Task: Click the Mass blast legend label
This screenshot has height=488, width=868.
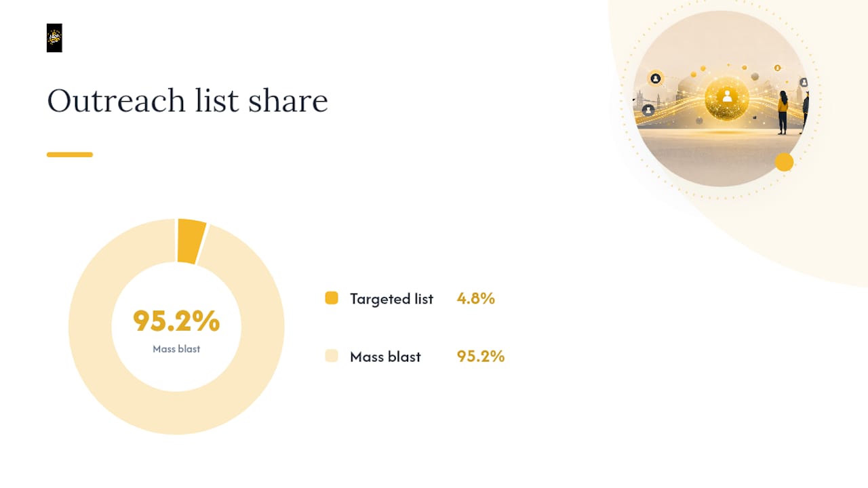Action: click(x=385, y=357)
